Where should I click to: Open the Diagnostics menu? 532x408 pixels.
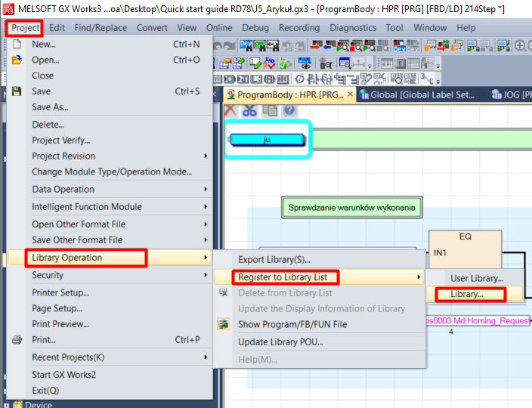[x=353, y=28]
